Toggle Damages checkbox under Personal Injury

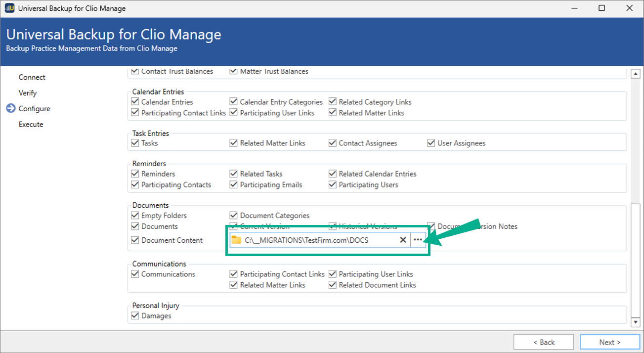coord(135,315)
